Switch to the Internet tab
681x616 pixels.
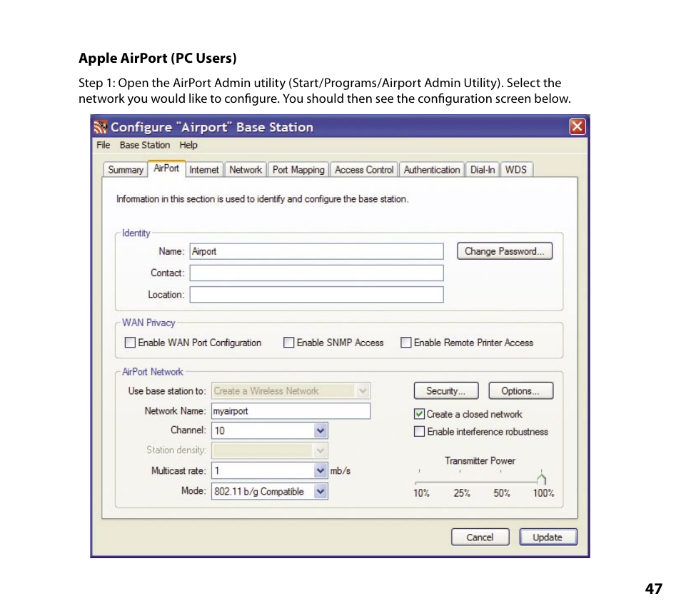coord(204,170)
